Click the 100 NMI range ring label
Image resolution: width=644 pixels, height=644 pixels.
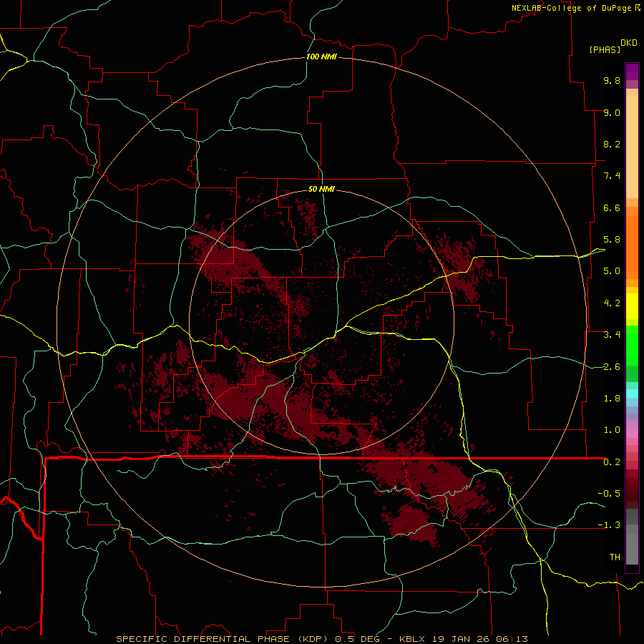tap(321, 57)
